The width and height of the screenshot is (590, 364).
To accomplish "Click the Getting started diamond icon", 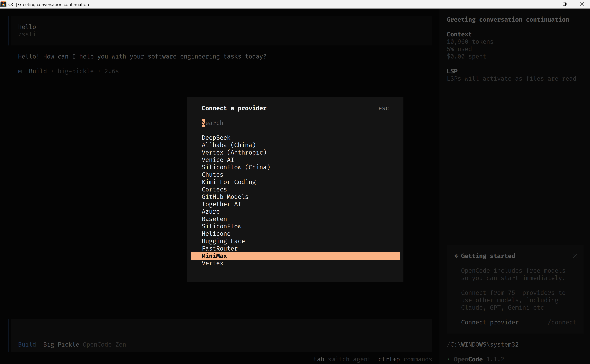I will [457, 256].
